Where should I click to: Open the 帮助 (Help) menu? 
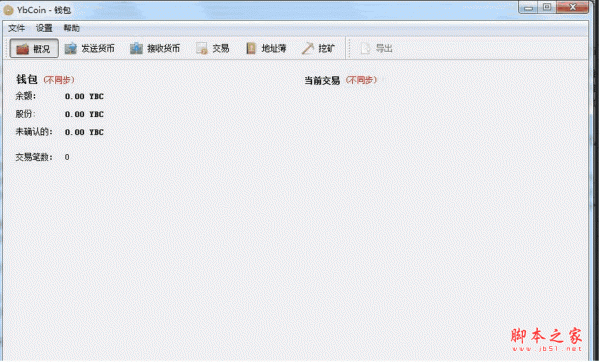click(x=72, y=28)
